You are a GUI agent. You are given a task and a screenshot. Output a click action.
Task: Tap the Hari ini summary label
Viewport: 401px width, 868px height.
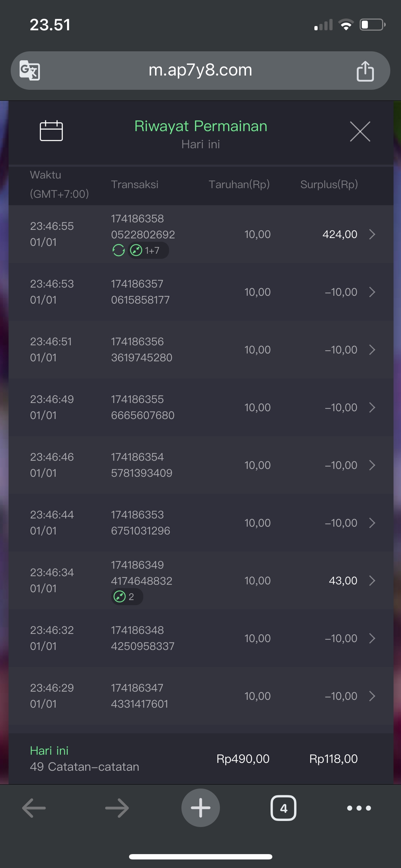pos(49,751)
